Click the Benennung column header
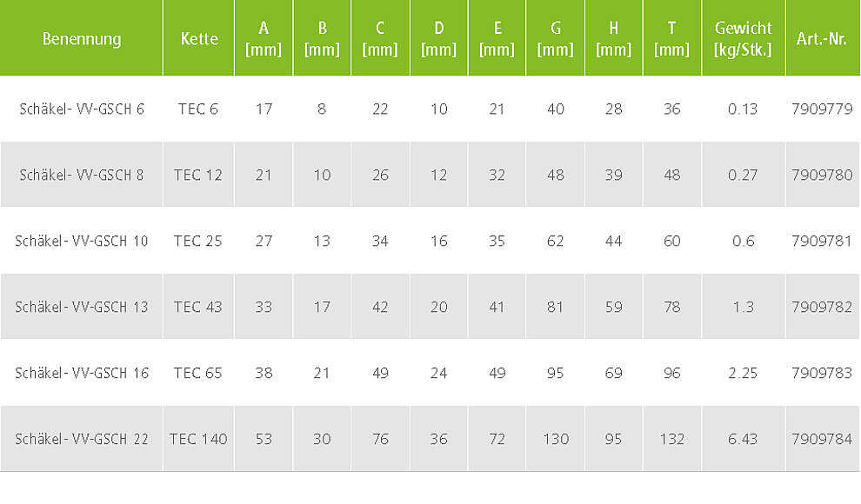The width and height of the screenshot is (861, 504). click(x=81, y=39)
